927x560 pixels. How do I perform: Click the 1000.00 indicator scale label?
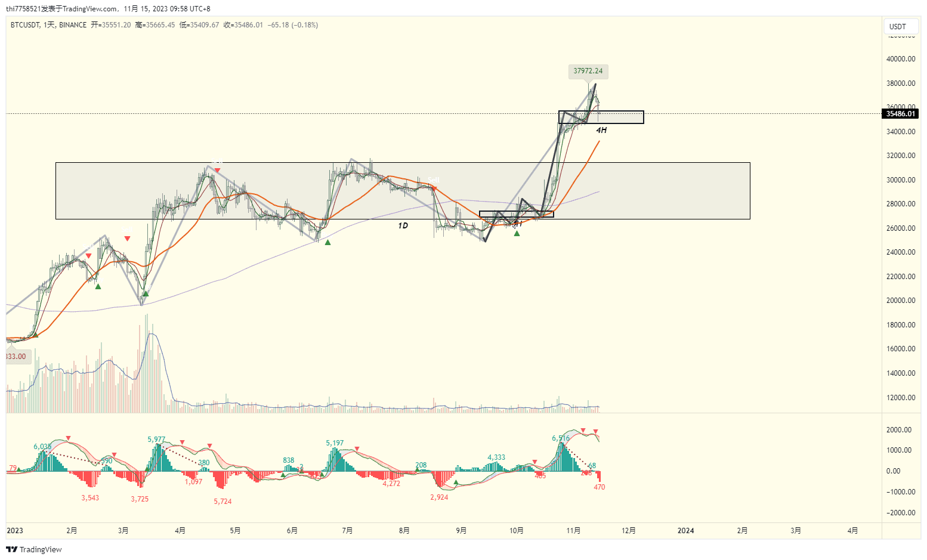tap(899, 450)
